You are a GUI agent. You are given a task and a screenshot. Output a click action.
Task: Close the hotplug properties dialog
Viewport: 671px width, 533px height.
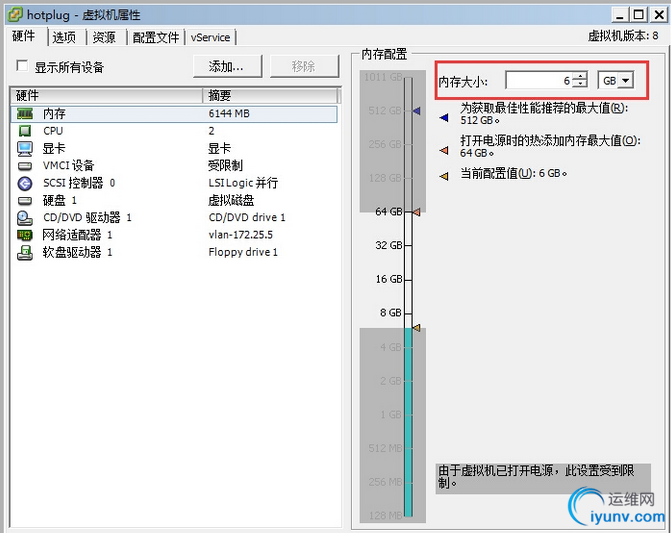click(x=659, y=15)
